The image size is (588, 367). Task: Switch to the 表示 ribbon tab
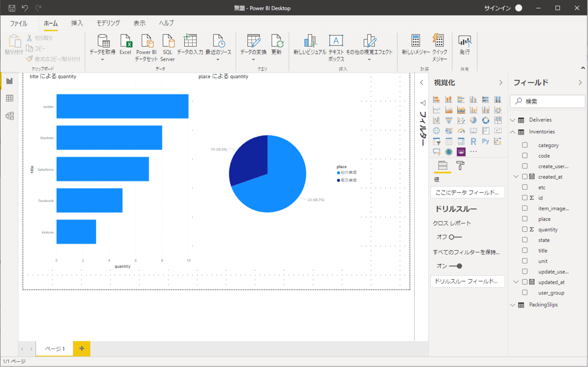pyautogui.click(x=139, y=23)
